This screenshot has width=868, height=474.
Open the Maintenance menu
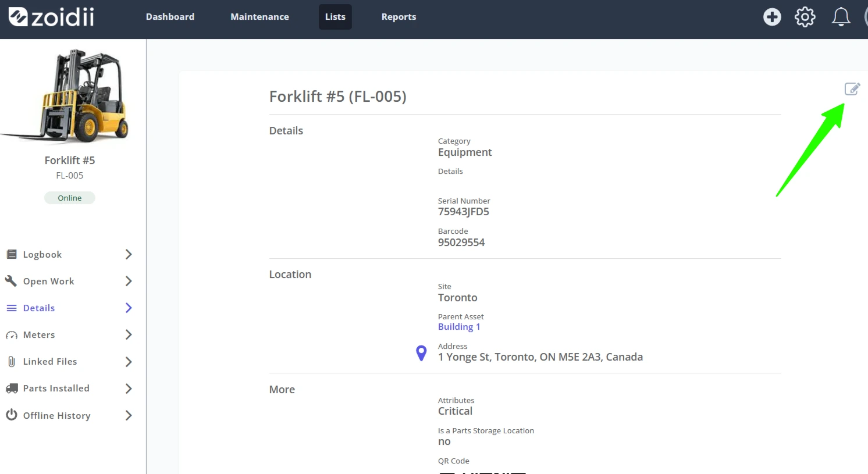(259, 17)
